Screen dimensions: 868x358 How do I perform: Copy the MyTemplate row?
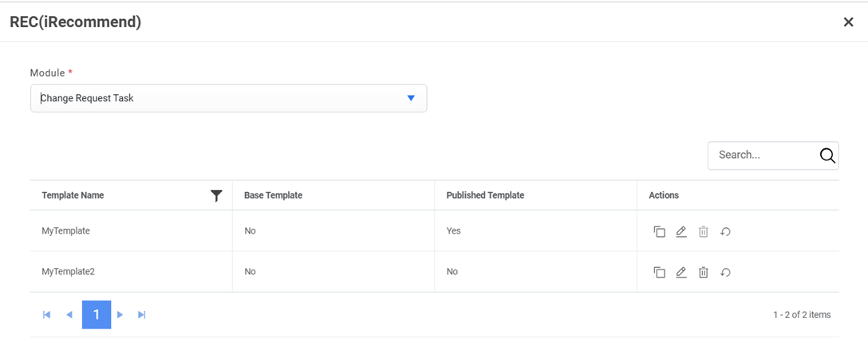point(659,231)
